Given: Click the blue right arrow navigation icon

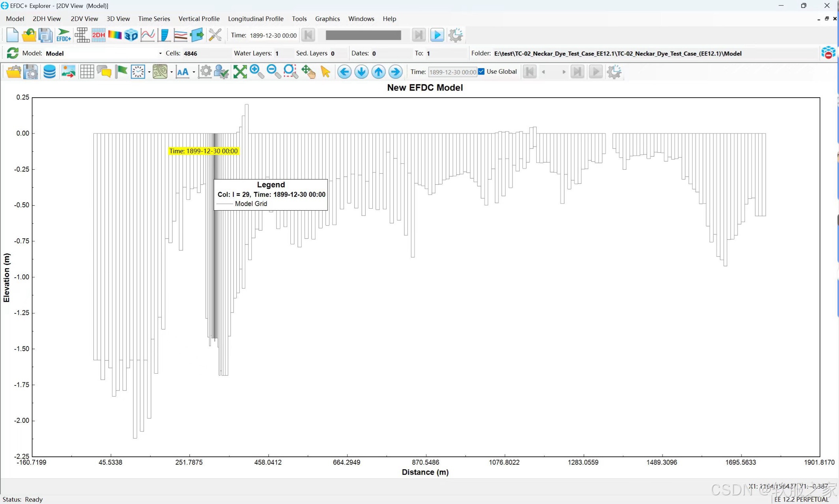Looking at the screenshot, I should [395, 72].
